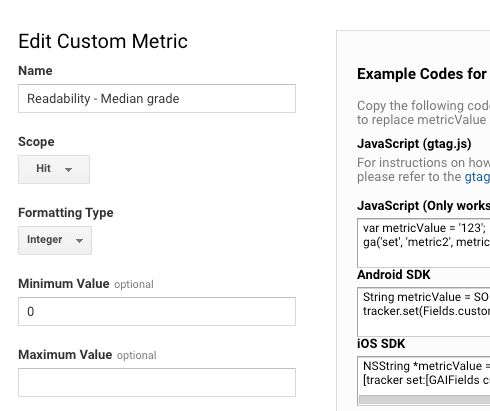Click the Name label above the field
This screenshot has height=411, width=490.
pyautogui.click(x=35, y=71)
